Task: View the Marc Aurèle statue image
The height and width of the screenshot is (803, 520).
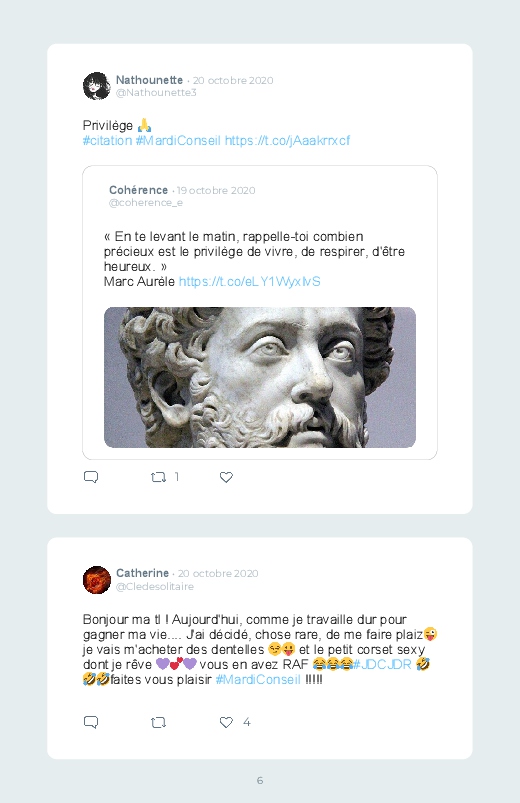Action: 260,377
